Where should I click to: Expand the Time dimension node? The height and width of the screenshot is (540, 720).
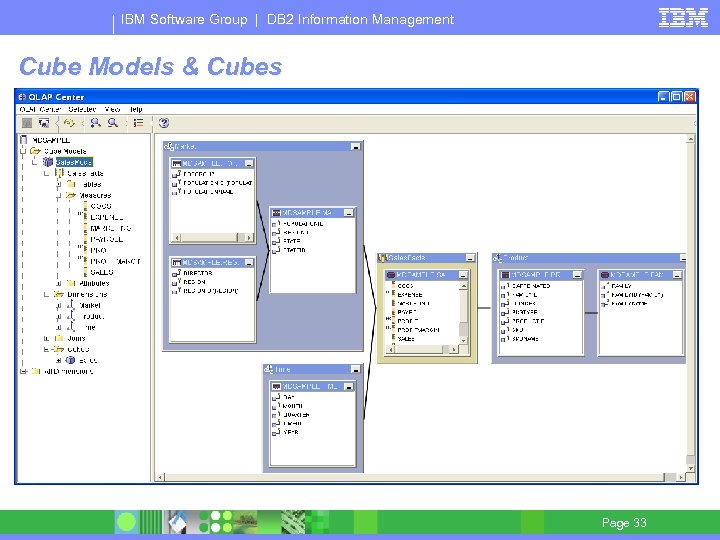tap(58, 327)
